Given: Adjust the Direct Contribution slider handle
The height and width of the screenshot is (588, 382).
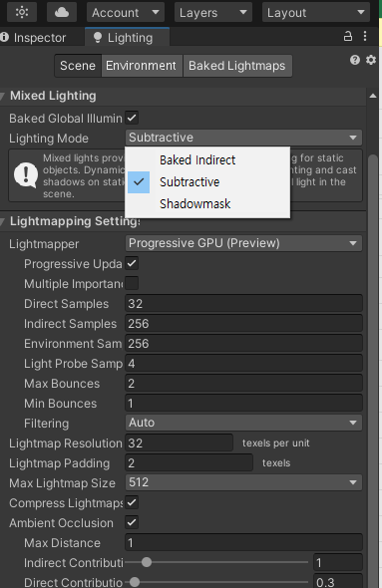Looking at the screenshot, I should point(135,582).
